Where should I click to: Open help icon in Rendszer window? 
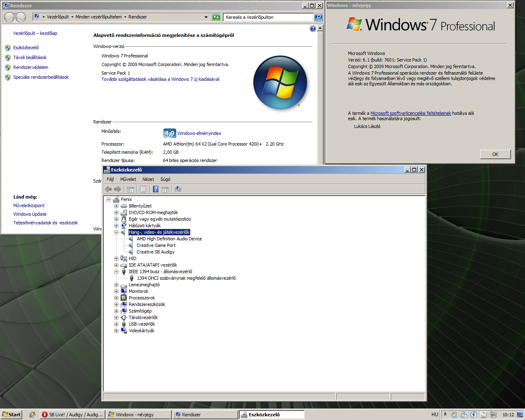313,29
